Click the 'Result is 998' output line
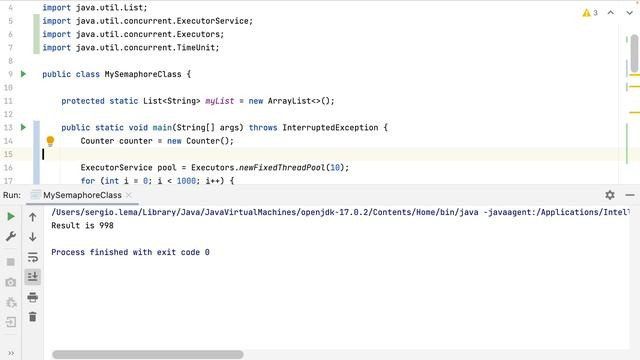640x360 pixels. pos(82,225)
